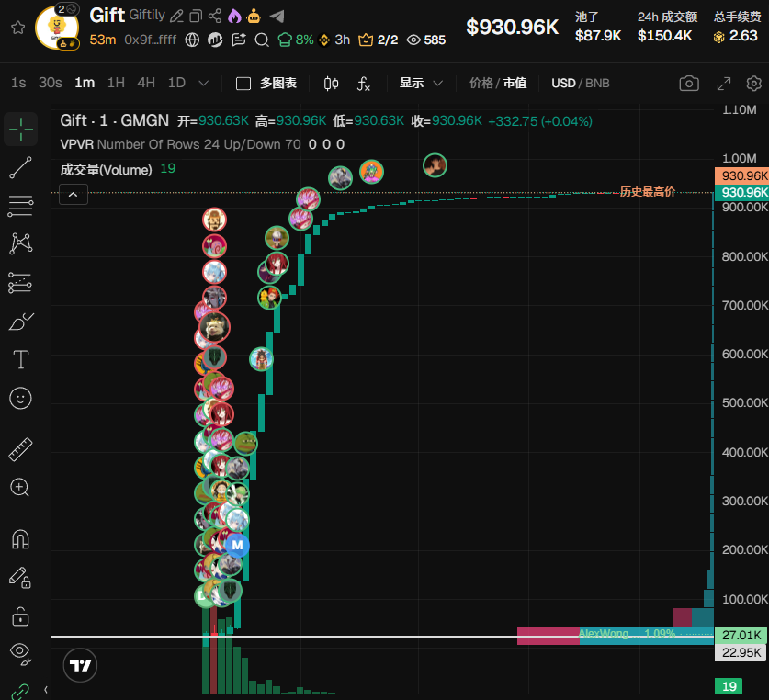The width and height of the screenshot is (769, 700).
Task: Select the forecast projection tool
Action: pos(20,283)
